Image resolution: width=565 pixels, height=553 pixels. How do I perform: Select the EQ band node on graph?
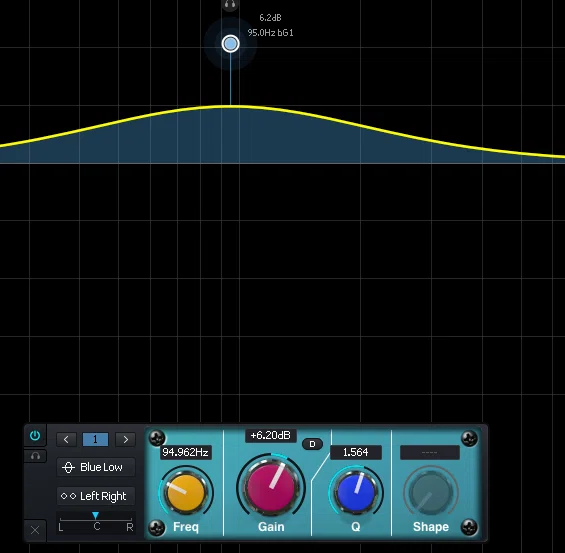(231, 44)
